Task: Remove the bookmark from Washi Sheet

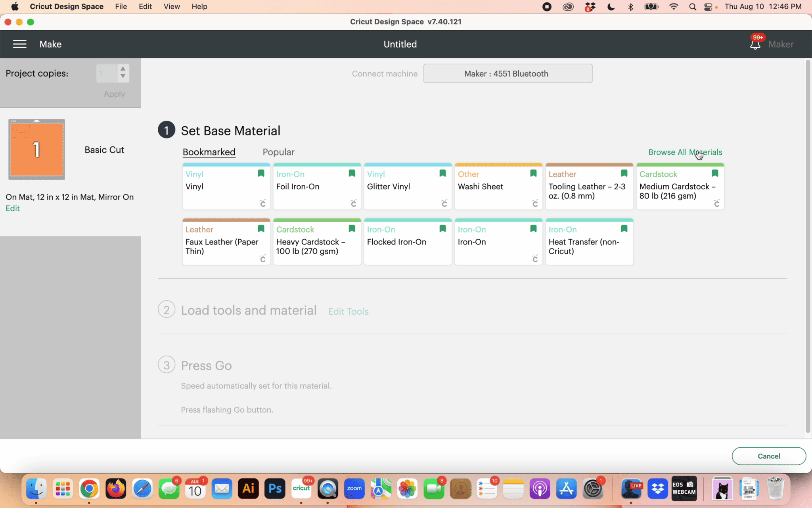Action: (x=533, y=173)
